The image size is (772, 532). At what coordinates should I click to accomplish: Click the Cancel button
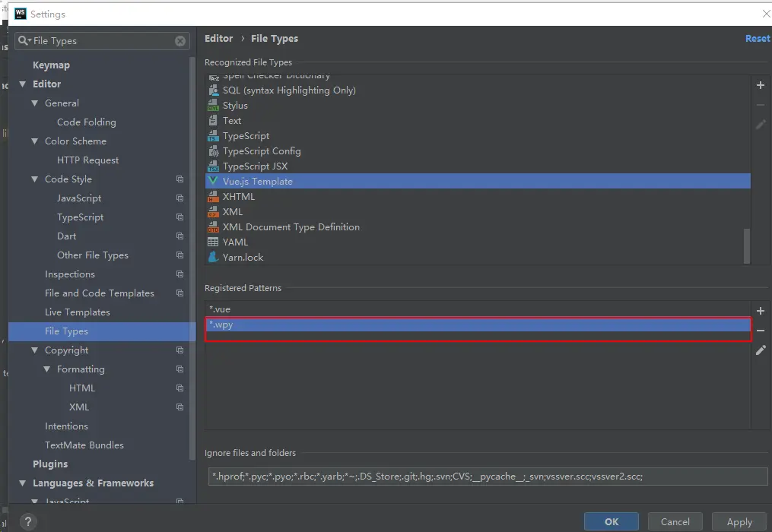675,521
